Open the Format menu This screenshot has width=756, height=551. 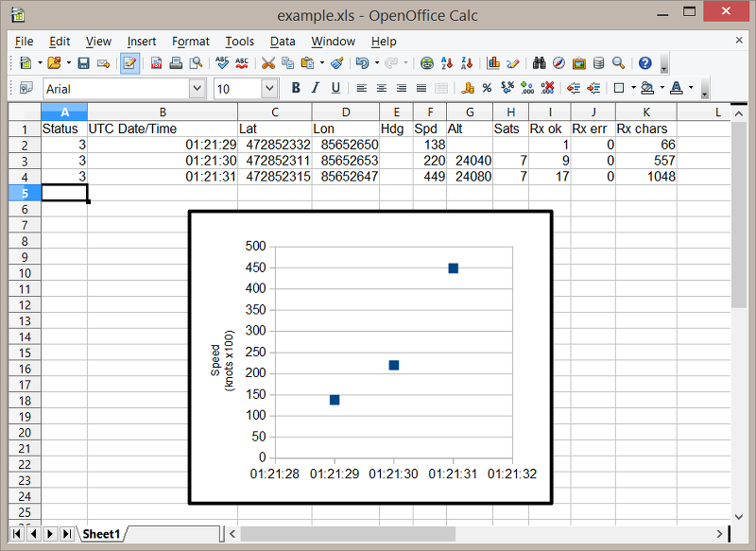pos(190,42)
